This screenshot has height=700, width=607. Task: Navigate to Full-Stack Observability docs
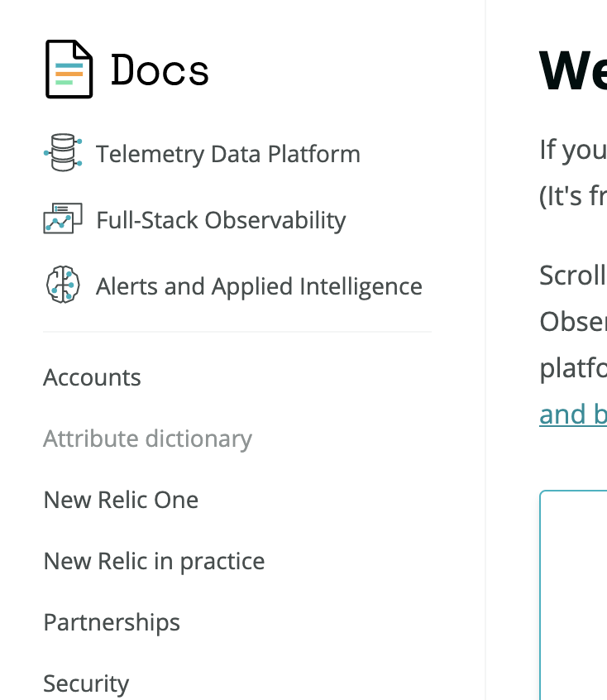click(x=220, y=220)
